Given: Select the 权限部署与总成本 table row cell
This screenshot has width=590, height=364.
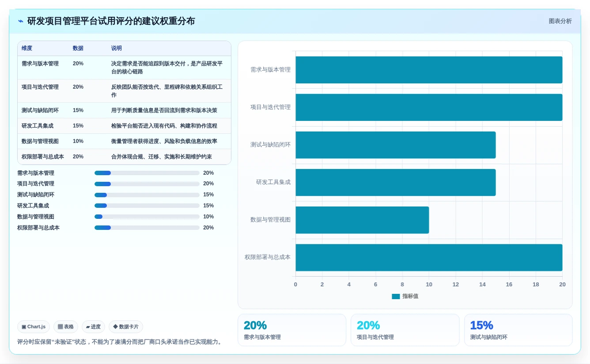Looking at the screenshot, I should (43, 157).
